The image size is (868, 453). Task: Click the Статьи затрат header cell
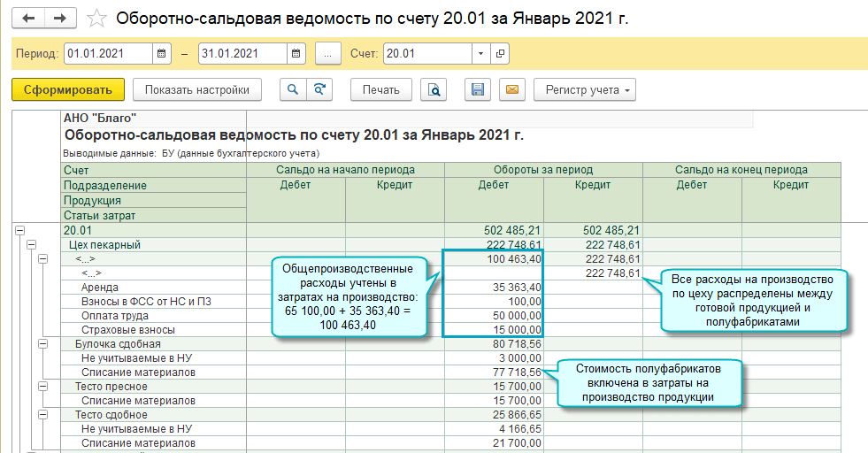(x=153, y=215)
